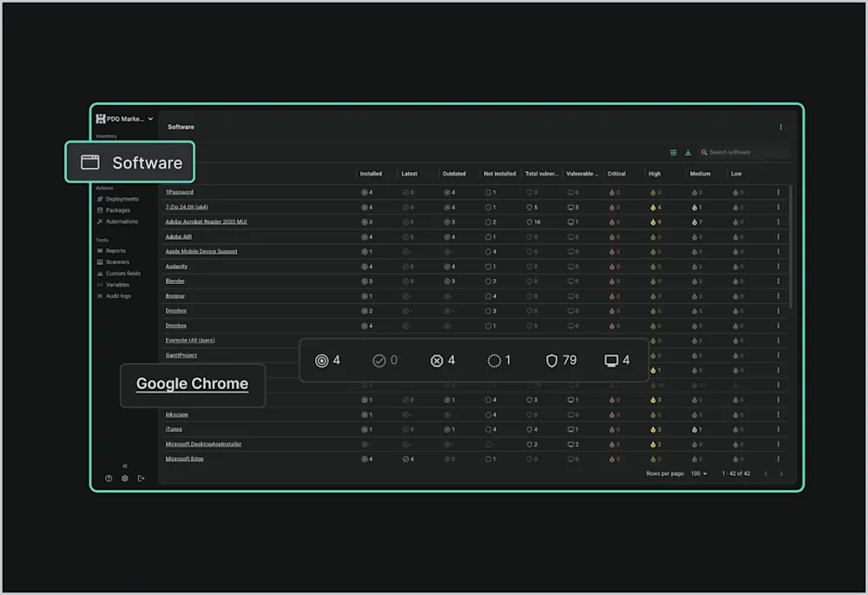Open the help icon at sidebar bottom

108,478
